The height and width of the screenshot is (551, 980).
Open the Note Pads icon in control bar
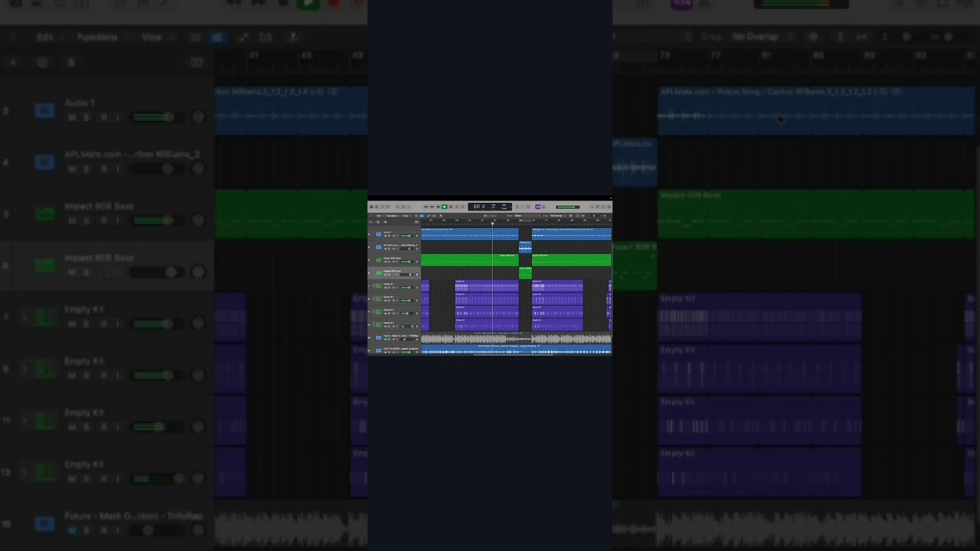click(x=598, y=207)
